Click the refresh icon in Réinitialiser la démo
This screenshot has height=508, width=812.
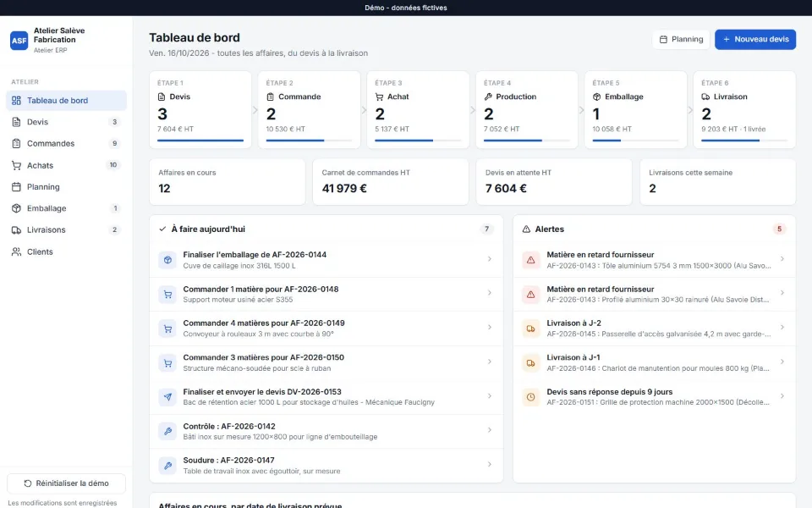tap(28, 483)
